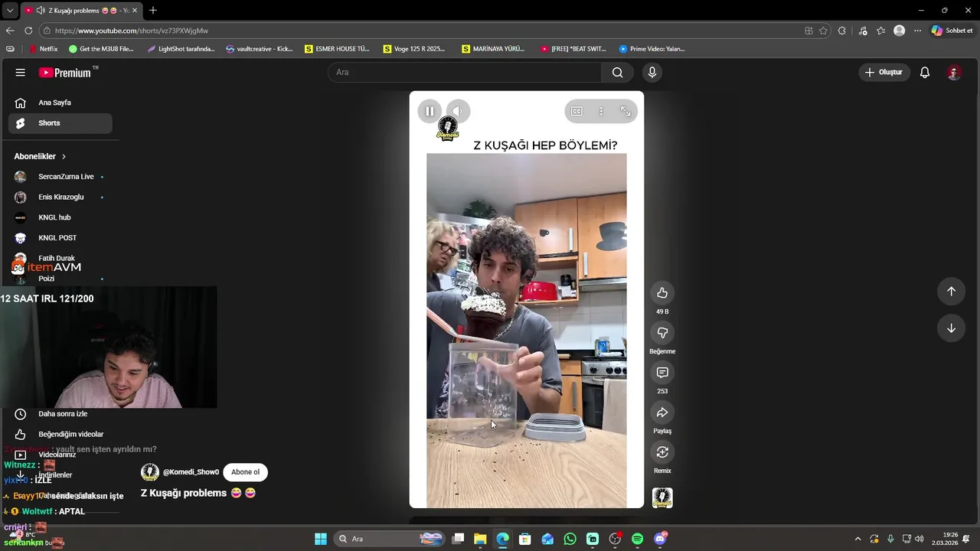Open the Short's three-dot options menu
Image resolution: width=980 pixels, height=551 pixels.
coord(601,111)
